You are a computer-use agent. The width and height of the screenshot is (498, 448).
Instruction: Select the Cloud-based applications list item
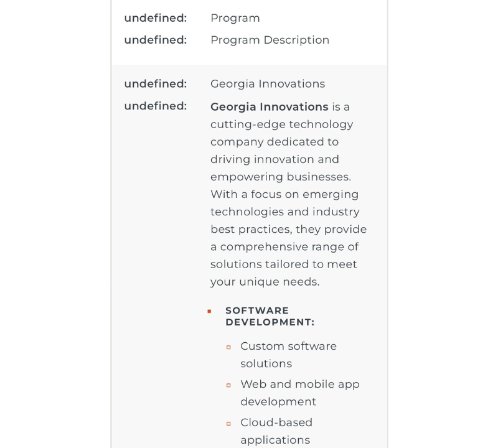click(x=276, y=431)
